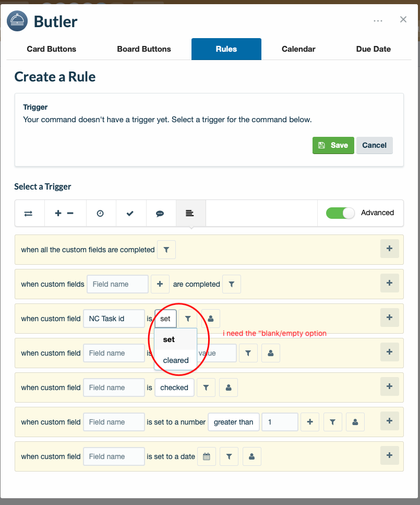Click Field name input before 'are completed'
420x505 pixels.
point(117,284)
